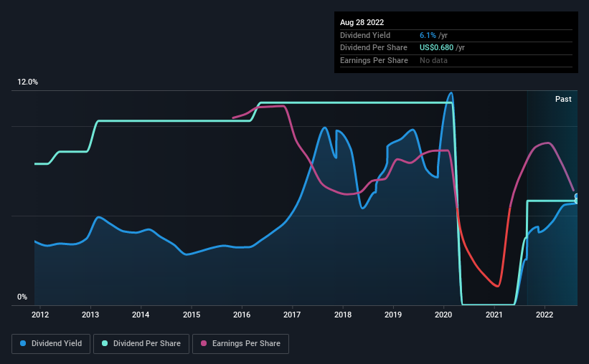This screenshot has height=364, width=589.
Task: Click the US$0.680 dividend per share value
Action: tap(436, 48)
